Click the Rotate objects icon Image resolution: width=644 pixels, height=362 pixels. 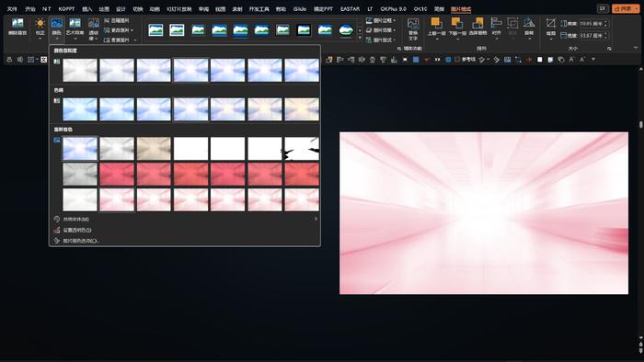(529, 23)
